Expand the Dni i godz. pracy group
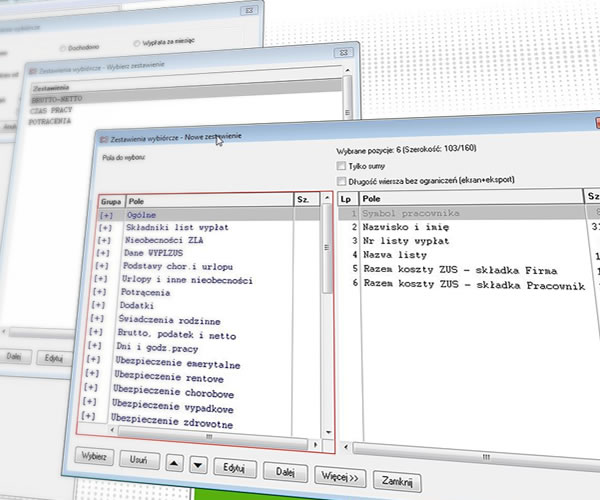 94,345
